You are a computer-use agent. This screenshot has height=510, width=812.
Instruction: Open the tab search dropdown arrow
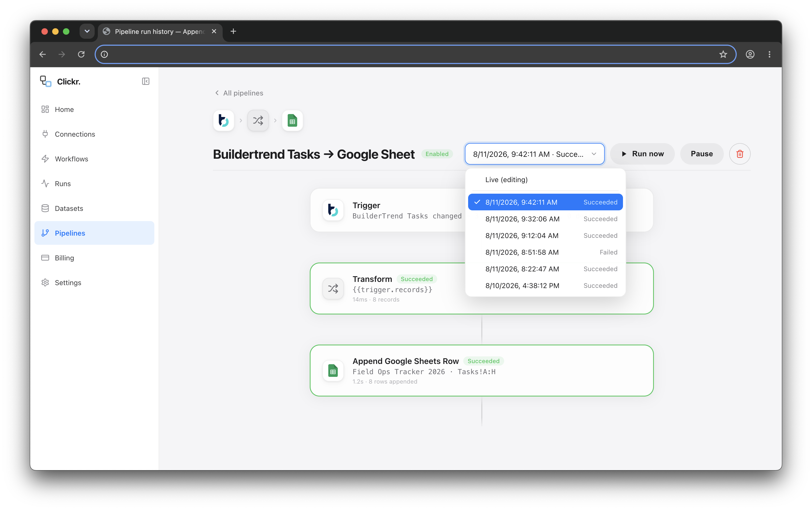87,31
